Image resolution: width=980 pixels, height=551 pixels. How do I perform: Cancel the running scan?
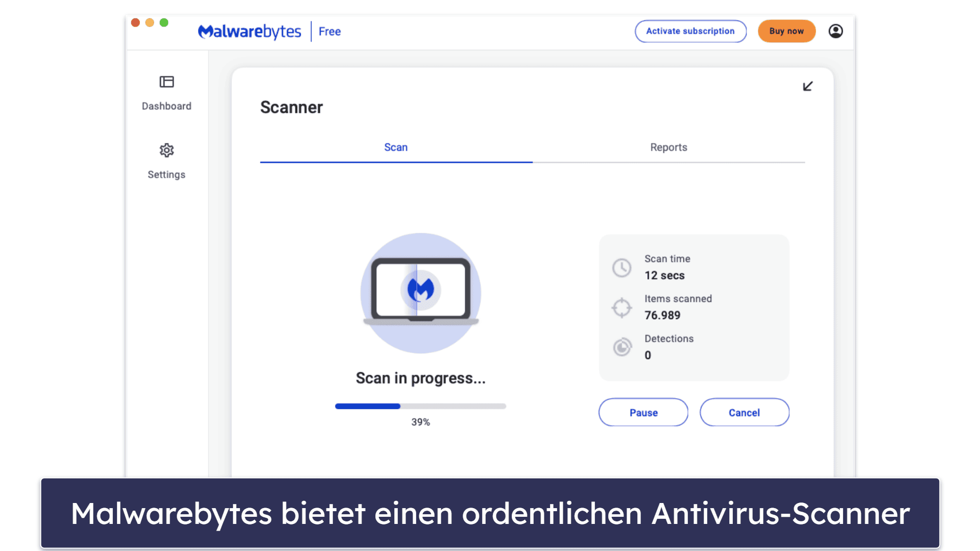pos(744,413)
